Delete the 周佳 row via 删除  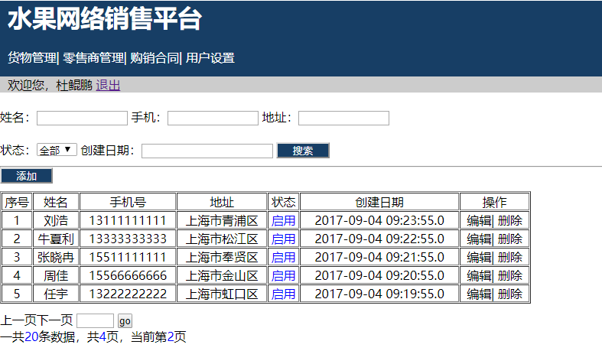click(x=510, y=276)
